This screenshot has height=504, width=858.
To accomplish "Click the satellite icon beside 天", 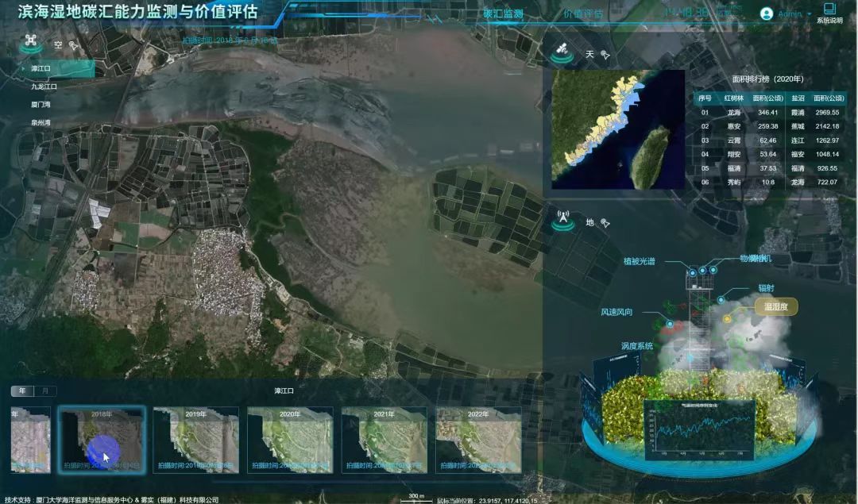I will click(562, 54).
